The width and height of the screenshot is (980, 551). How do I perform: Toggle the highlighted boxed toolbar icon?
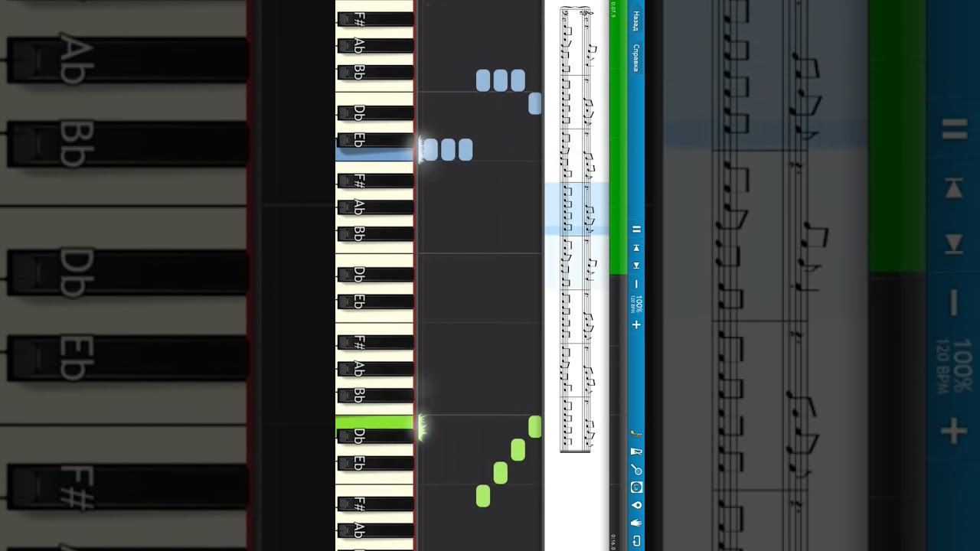pos(635,487)
